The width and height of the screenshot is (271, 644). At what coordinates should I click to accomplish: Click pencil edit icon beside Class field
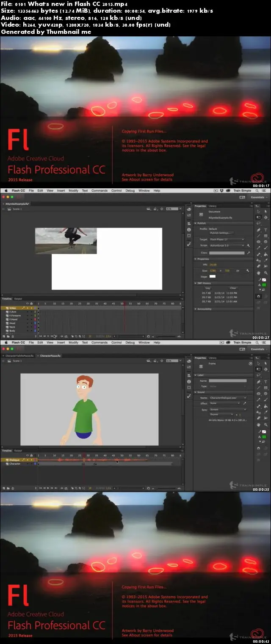[248, 253]
